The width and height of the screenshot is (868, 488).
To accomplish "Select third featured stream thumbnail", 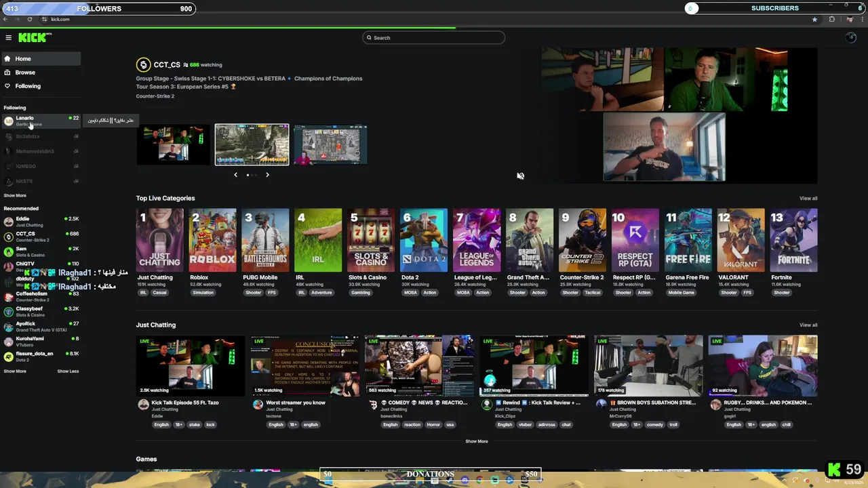I will pyautogui.click(x=330, y=144).
